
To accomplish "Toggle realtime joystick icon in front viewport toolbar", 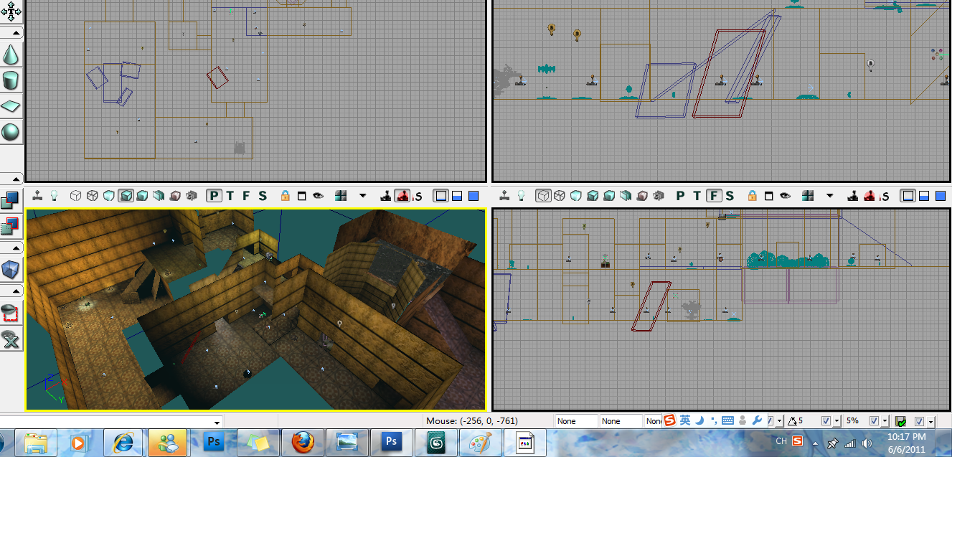I will point(504,196).
